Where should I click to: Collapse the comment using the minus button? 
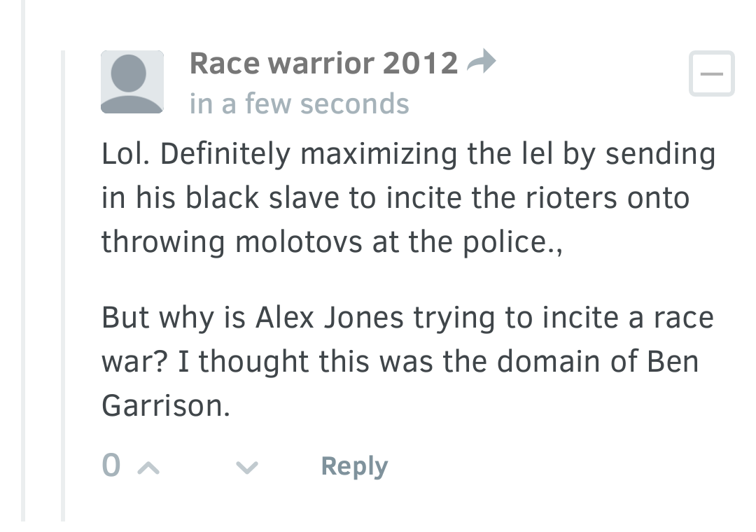pyautogui.click(x=711, y=73)
